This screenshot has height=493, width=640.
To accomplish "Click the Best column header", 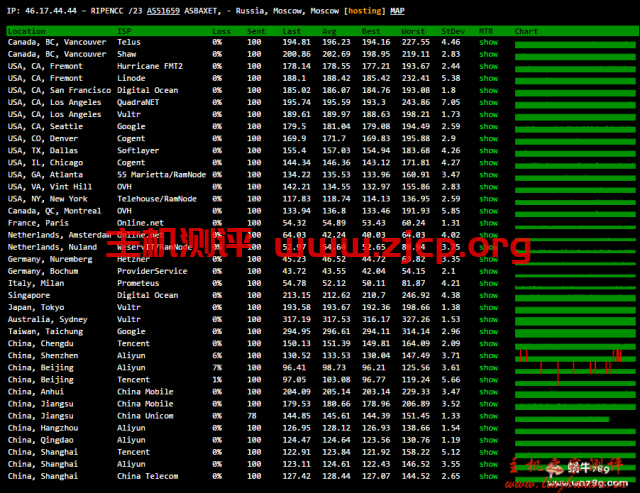I will [x=371, y=31].
